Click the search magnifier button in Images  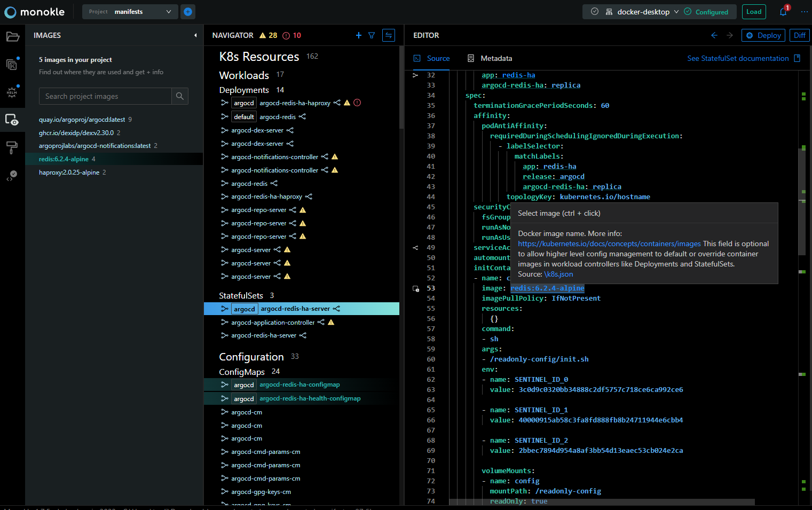click(180, 96)
